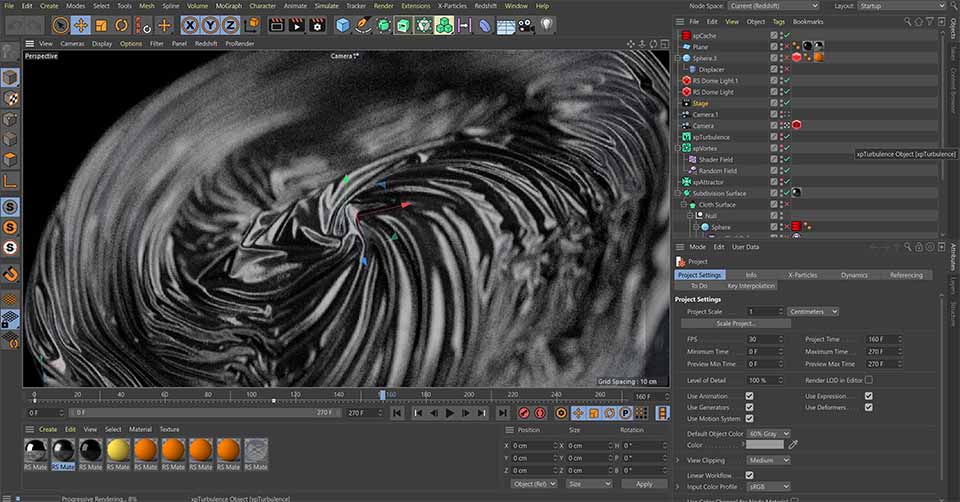Click the Scale Project... button
Image resolution: width=960 pixels, height=502 pixels.
point(736,323)
